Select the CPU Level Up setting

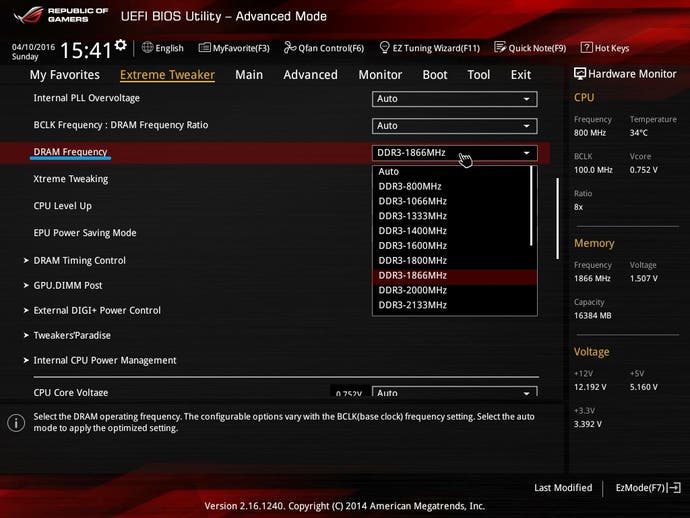click(62, 206)
